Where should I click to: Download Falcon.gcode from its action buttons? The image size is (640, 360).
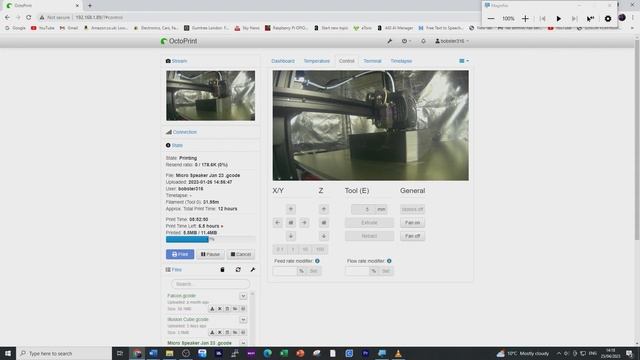[x=212, y=309]
